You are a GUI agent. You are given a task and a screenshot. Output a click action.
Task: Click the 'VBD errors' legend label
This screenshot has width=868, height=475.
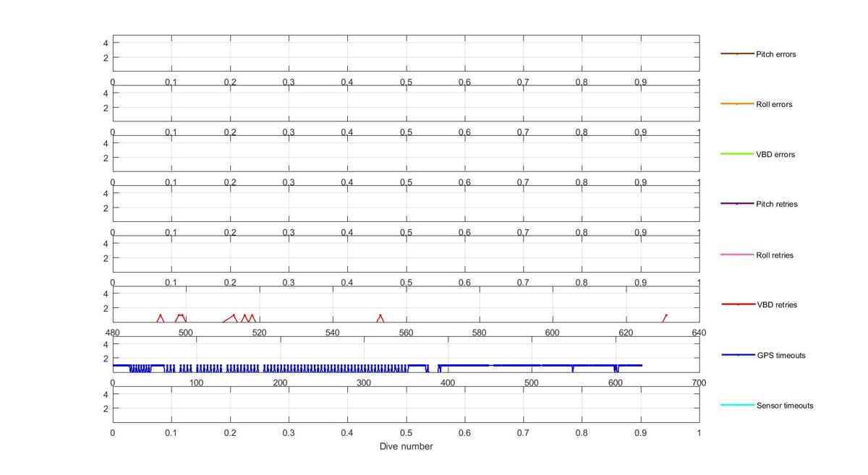click(x=775, y=155)
